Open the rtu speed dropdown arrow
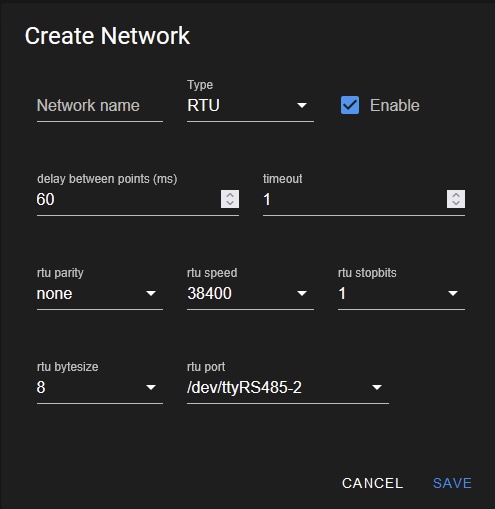495x509 pixels. pyautogui.click(x=302, y=294)
